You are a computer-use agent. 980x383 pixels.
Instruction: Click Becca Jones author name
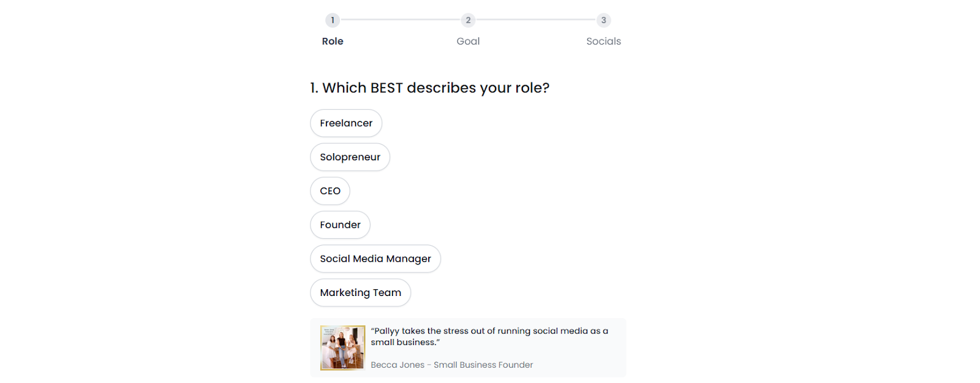398,365
